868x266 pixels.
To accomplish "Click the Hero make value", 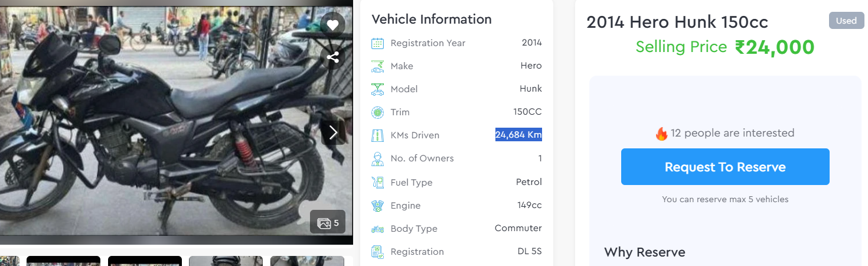I will point(531,66).
